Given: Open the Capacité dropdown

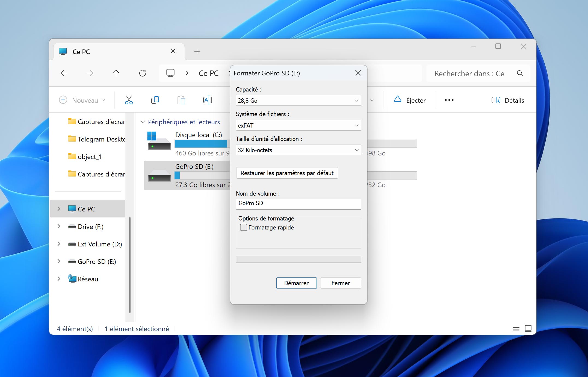Looking at the screenshot, I should [299, 101].
